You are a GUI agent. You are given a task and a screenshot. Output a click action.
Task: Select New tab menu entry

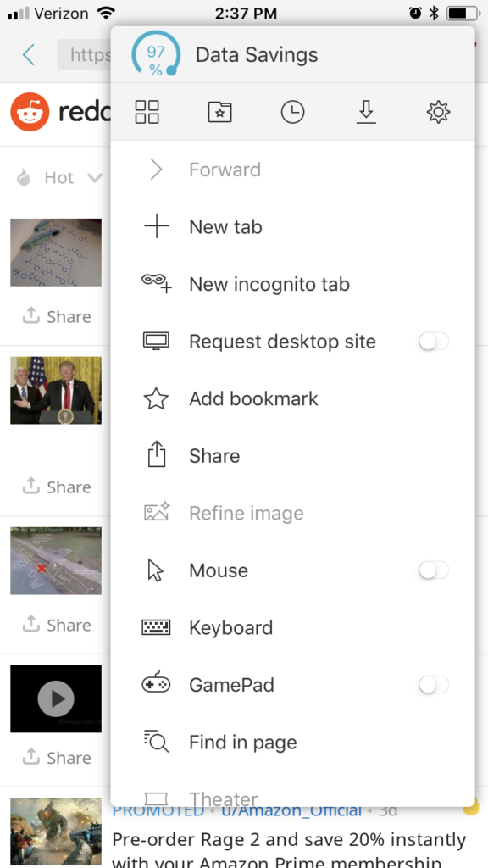pos(292,227)
